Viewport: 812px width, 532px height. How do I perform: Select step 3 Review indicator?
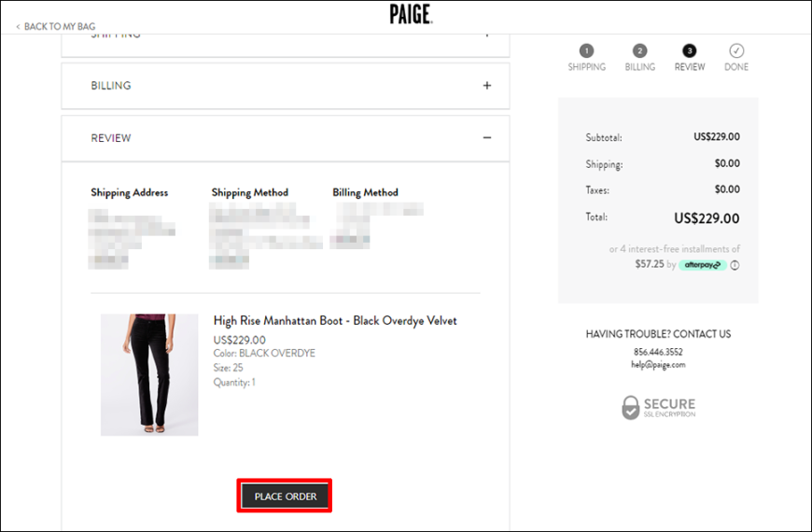[x=690, y=58]
